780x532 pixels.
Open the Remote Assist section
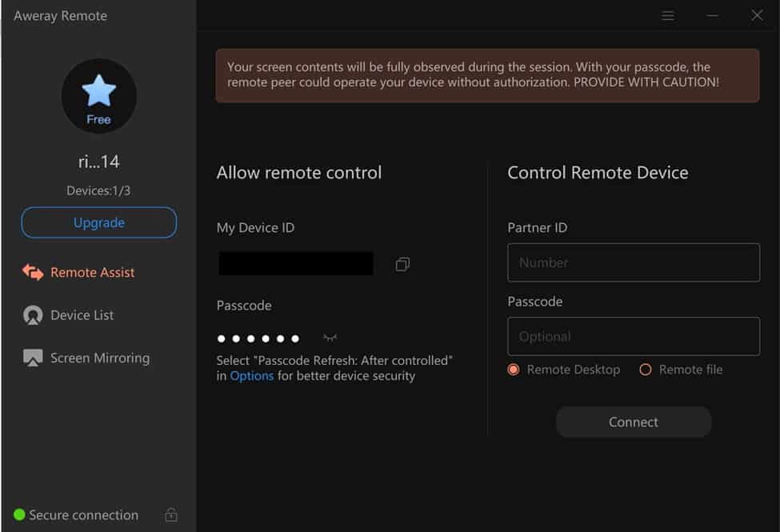[x=78, y=272]
